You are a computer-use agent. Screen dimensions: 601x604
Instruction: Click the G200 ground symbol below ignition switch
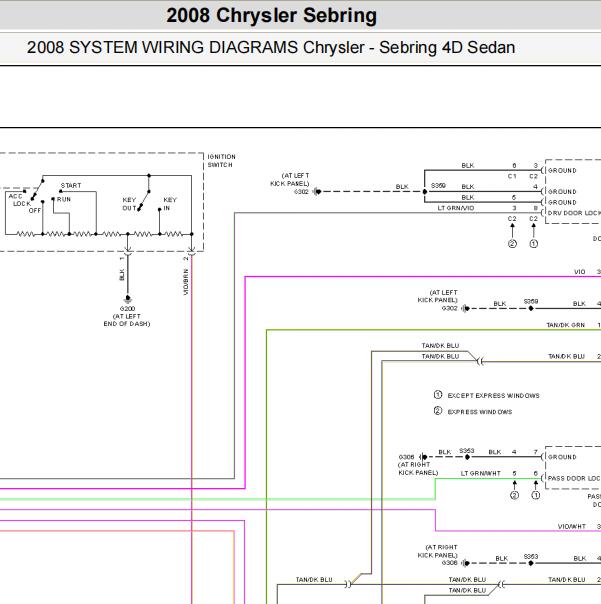128,299
